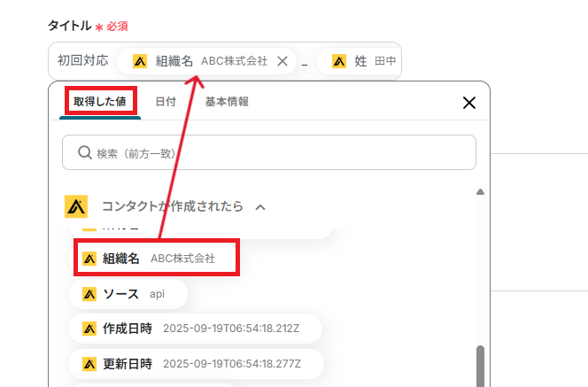
Task: Click the タイトル field label
Action: 69,26
